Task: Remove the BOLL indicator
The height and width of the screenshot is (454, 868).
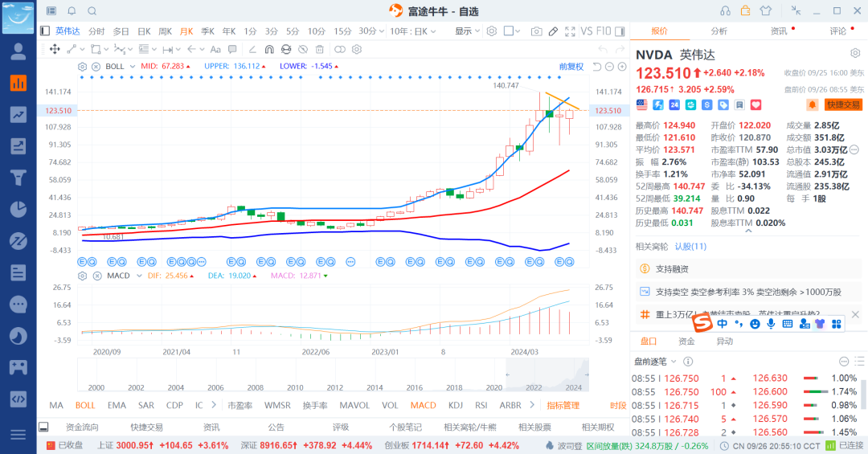Action: 96,67
